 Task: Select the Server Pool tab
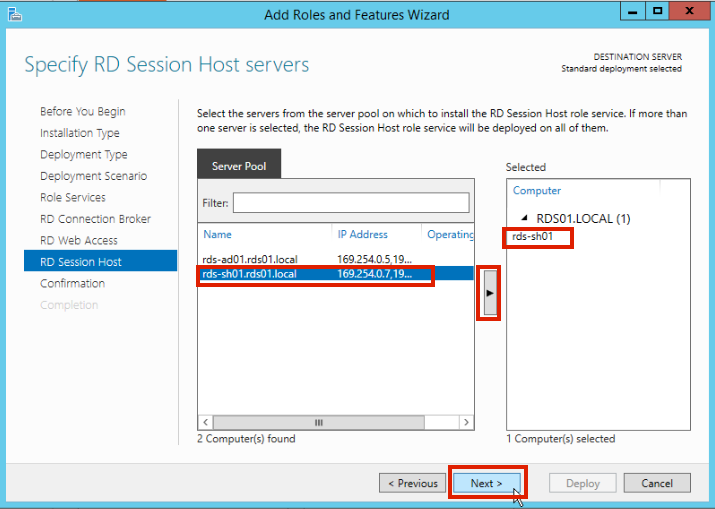239,166
